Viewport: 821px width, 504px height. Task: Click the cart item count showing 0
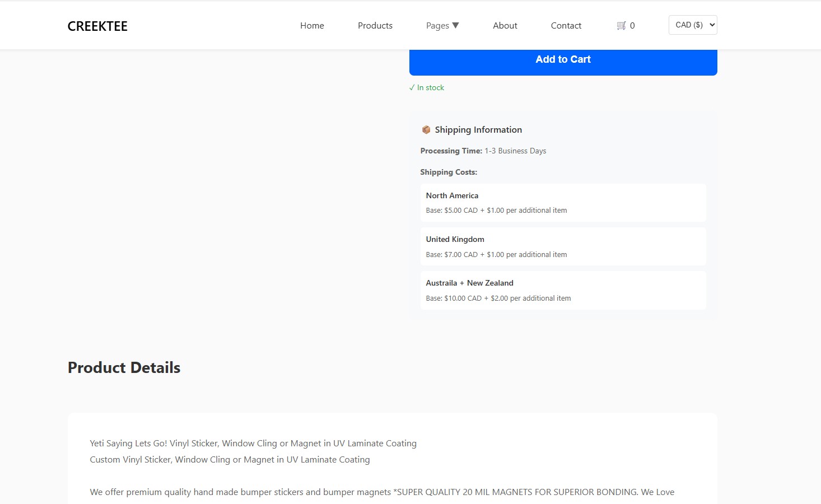(632, 25)
